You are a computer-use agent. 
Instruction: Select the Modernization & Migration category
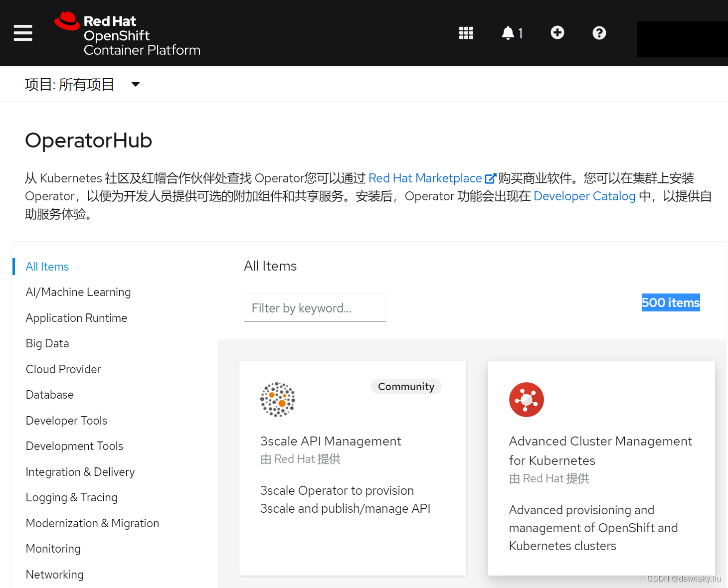point(92,523)
